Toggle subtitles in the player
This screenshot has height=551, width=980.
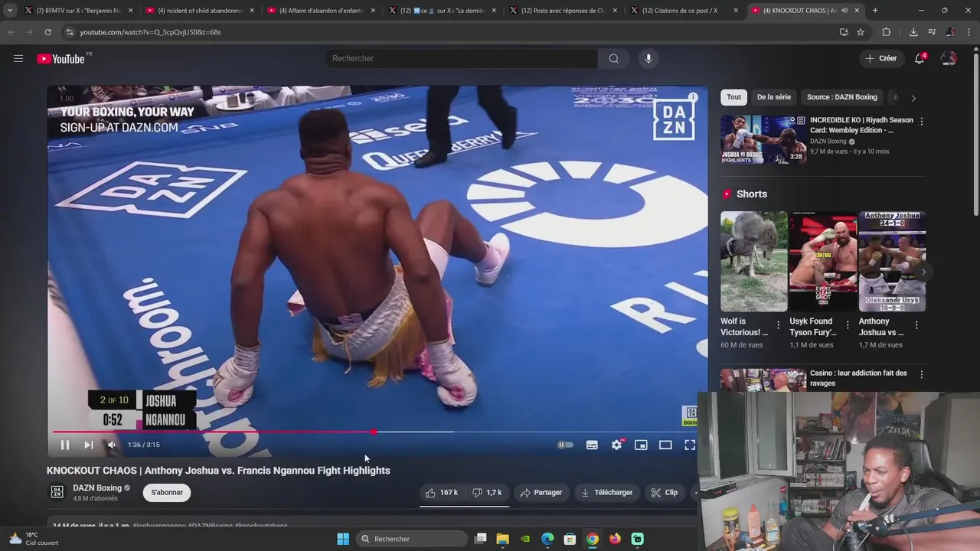coord(592,445)
